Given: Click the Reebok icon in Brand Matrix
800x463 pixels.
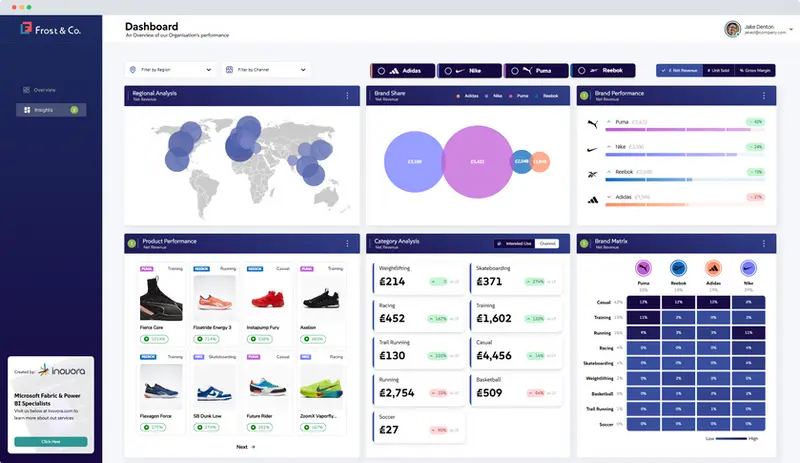Looking at the screenshot, I should [678, 268].
